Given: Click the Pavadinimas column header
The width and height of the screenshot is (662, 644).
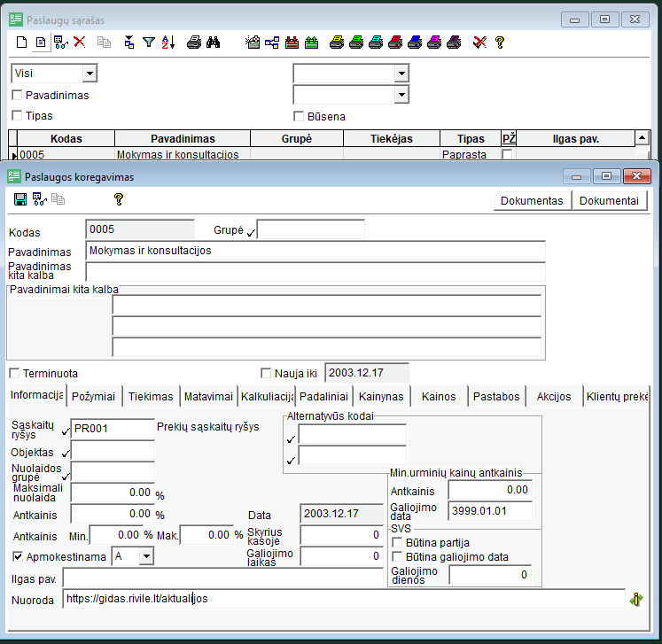Looking at the screenshot, I should click(x=183, y=138).
